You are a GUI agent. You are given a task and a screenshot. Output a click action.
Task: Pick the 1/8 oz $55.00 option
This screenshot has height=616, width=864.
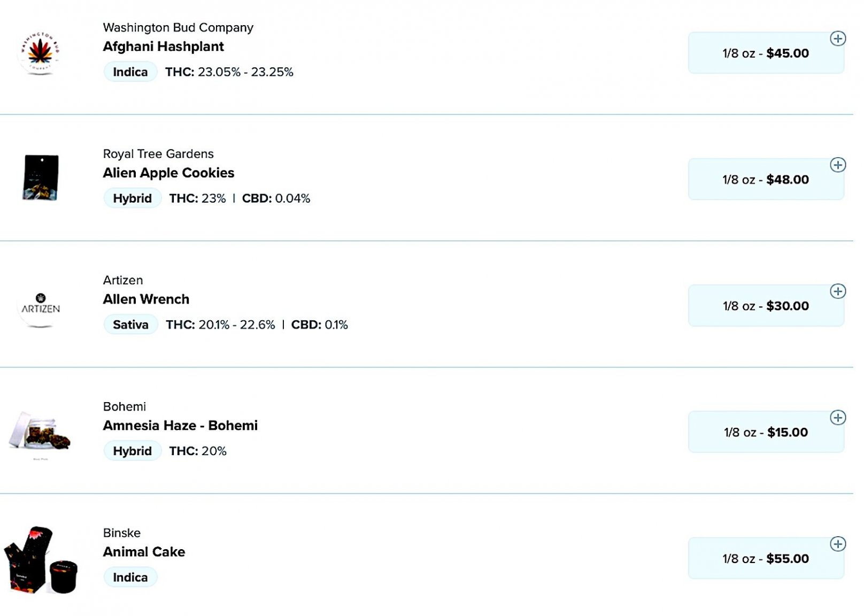(x=765, y=559)
